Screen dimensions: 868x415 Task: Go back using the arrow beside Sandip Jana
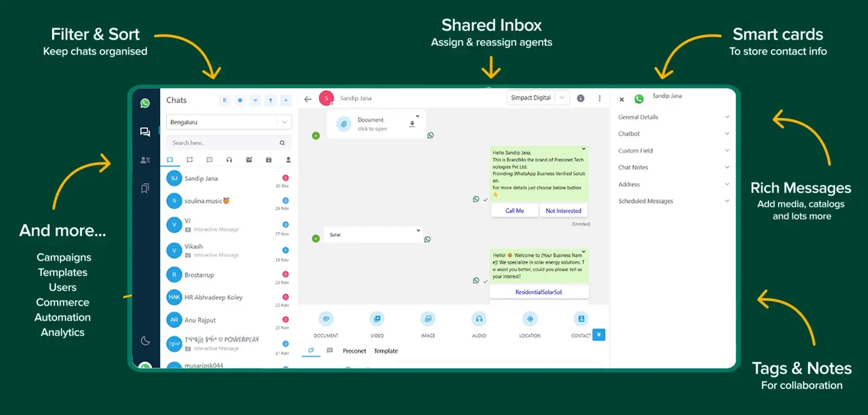pos(307,99)
